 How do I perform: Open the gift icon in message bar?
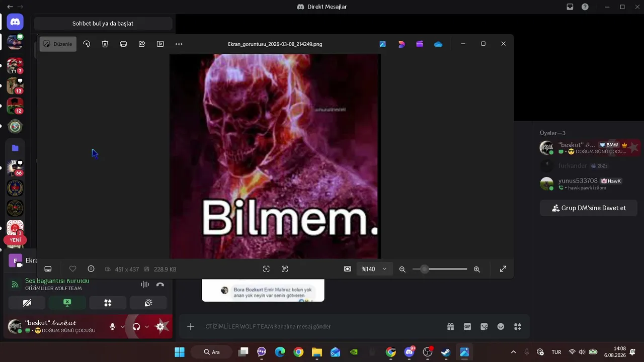tap(450, 327)
